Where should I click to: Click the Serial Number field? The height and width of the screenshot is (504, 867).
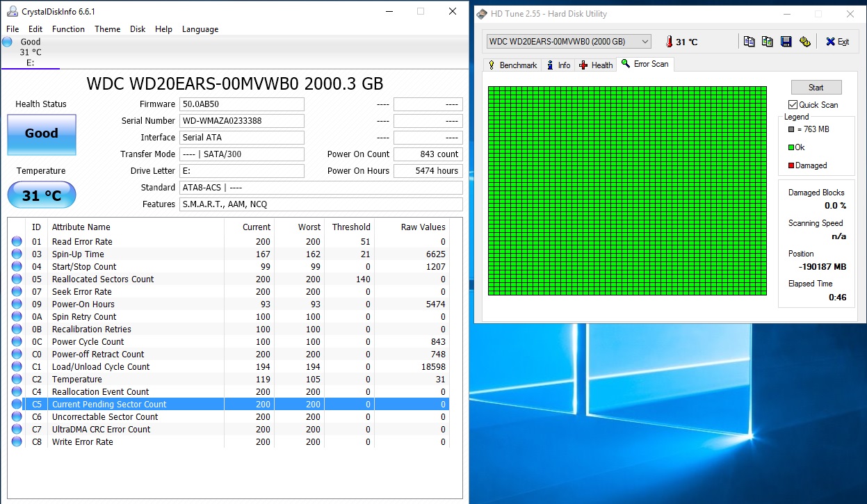pos(242,121)
